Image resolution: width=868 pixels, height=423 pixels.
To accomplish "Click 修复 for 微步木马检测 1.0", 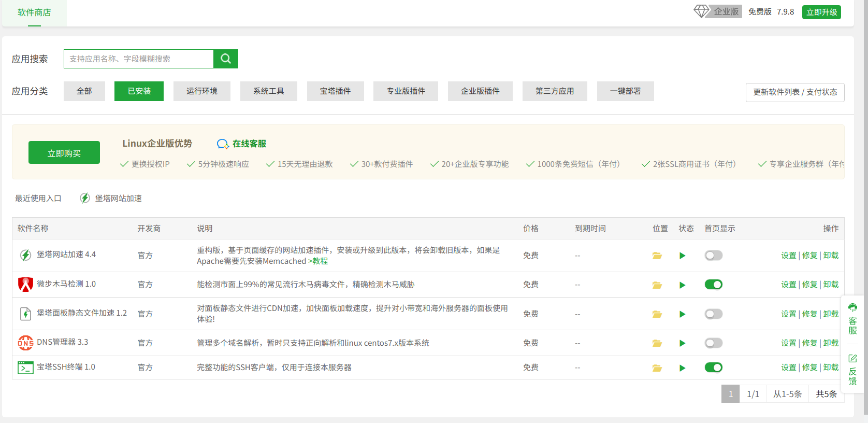I will [x=810, y=285].
